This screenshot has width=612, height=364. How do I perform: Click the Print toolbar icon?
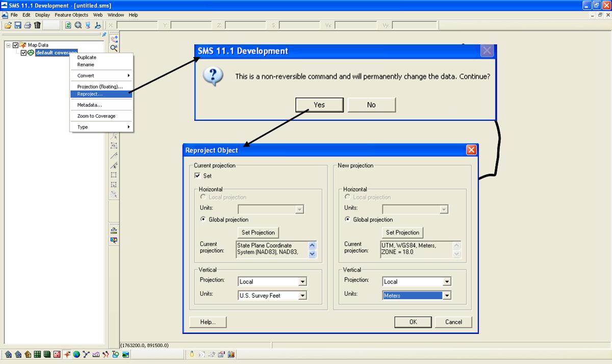28,25
